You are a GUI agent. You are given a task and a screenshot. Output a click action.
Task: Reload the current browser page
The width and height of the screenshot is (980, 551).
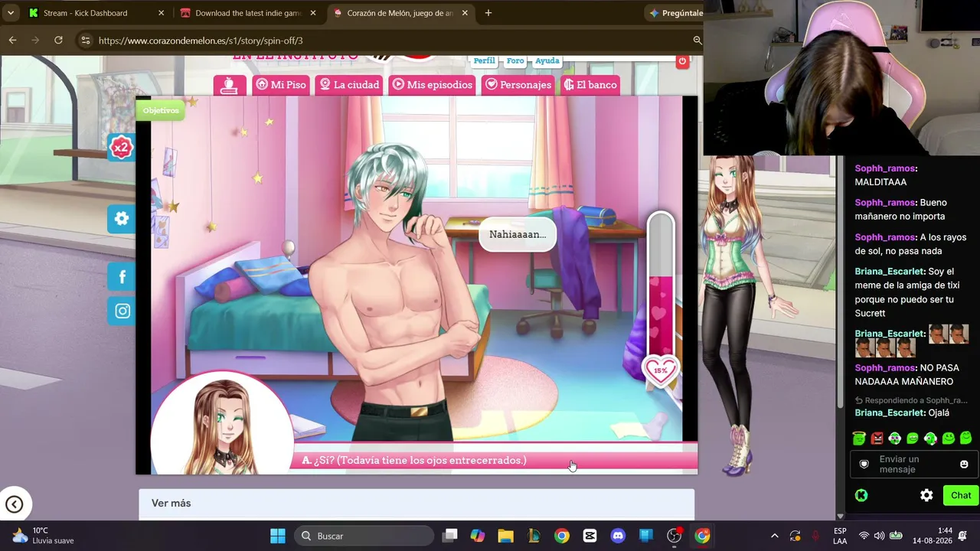coord(58,40)
